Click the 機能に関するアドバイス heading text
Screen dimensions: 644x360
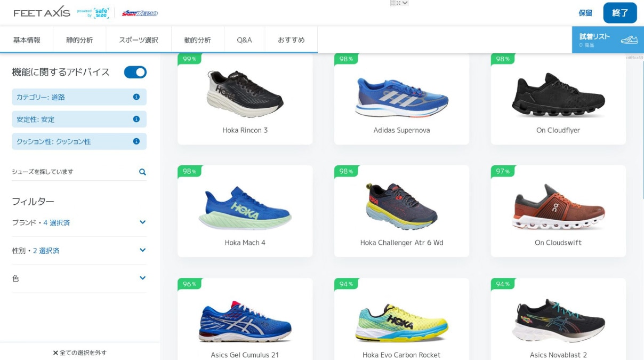(61, 72)
